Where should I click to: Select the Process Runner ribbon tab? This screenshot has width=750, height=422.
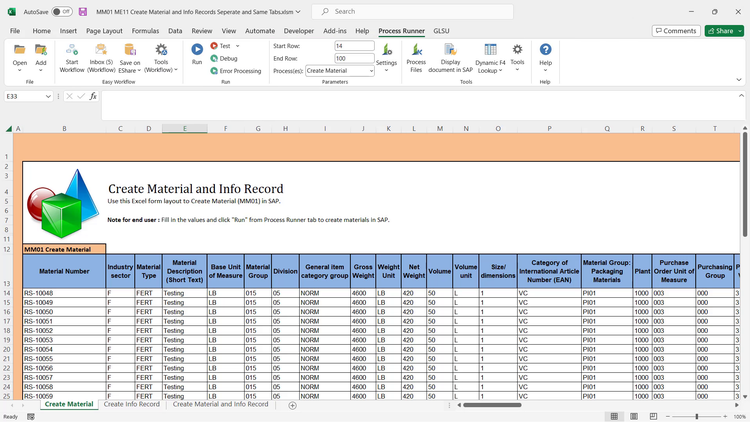coord(401,31)
